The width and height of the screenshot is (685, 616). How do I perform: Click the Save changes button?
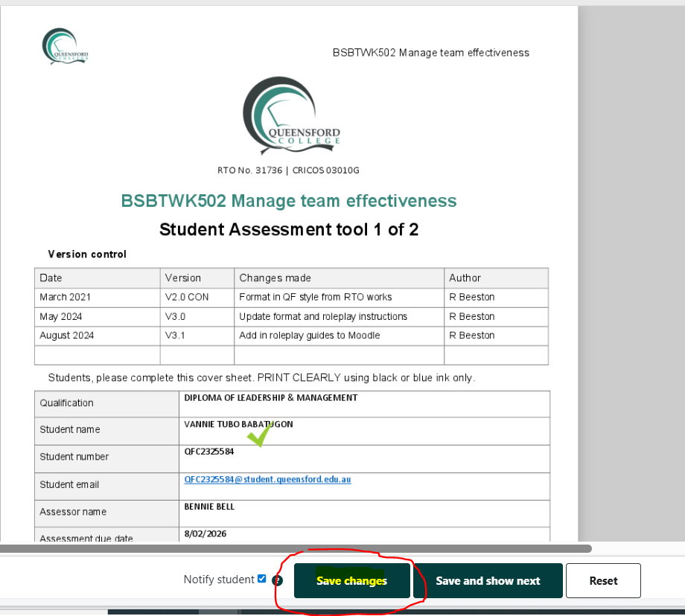click(x=351, y=581)
